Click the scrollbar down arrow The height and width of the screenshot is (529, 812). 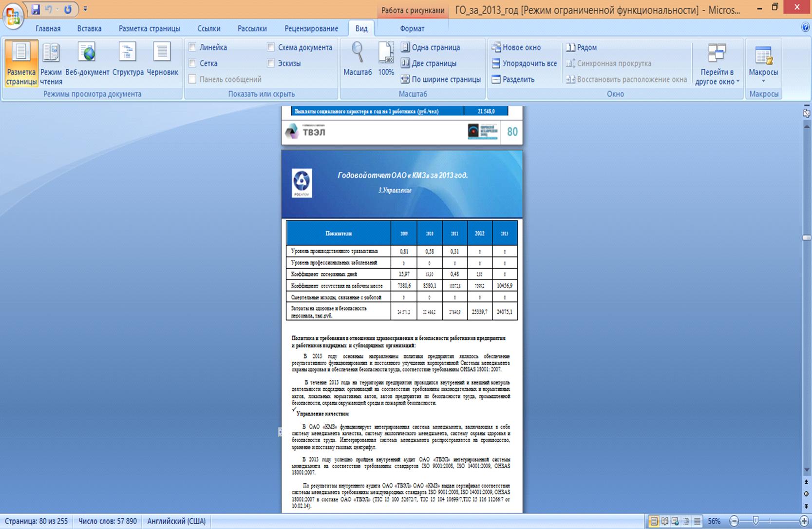pos(807,470)
